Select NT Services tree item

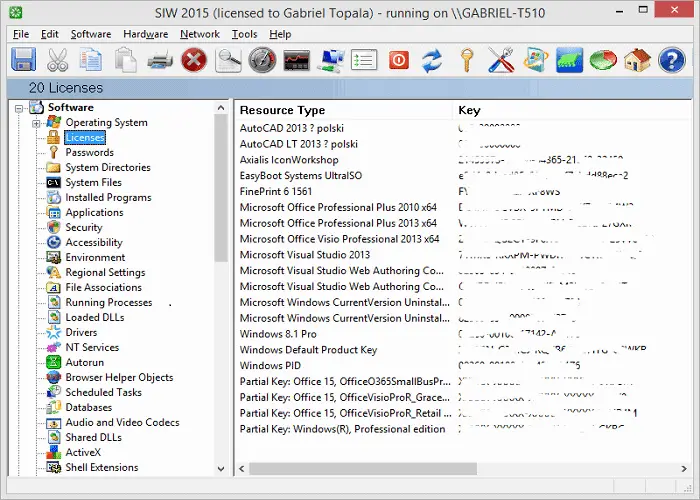pyautogui.click(x=92, y=347)
